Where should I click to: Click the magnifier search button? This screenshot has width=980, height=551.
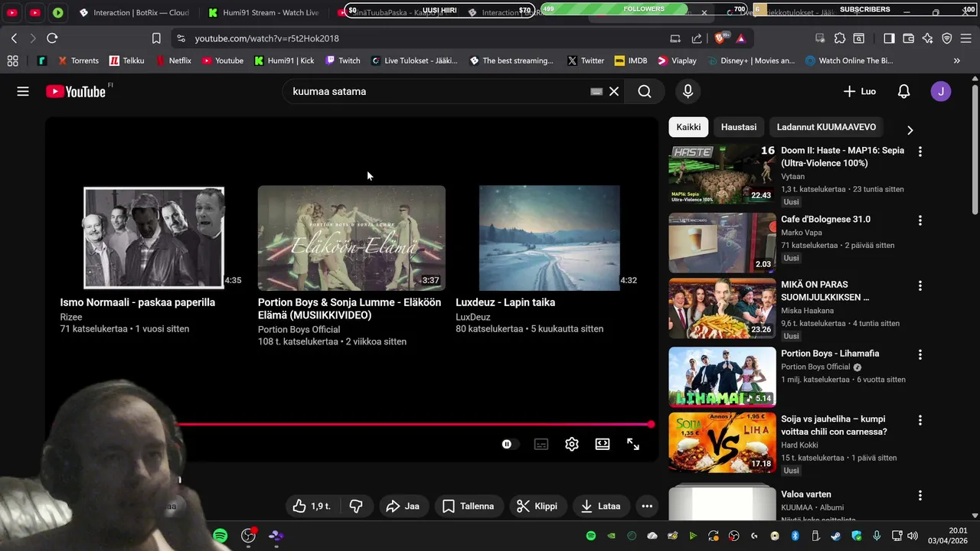pos(645,91)
